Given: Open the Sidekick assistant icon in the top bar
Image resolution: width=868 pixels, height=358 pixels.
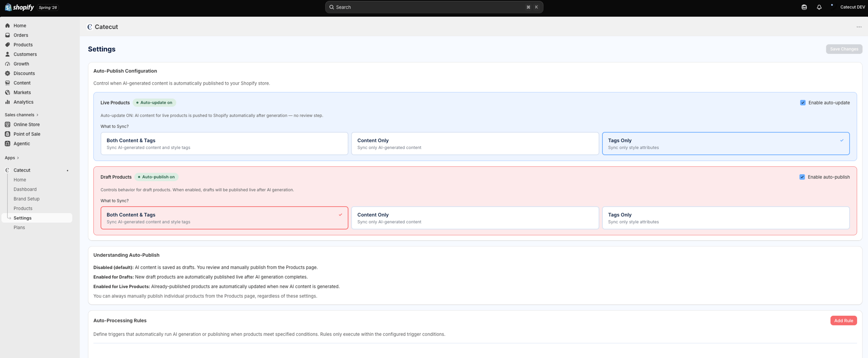Looking at the screenshot, I should pos(804,7).
